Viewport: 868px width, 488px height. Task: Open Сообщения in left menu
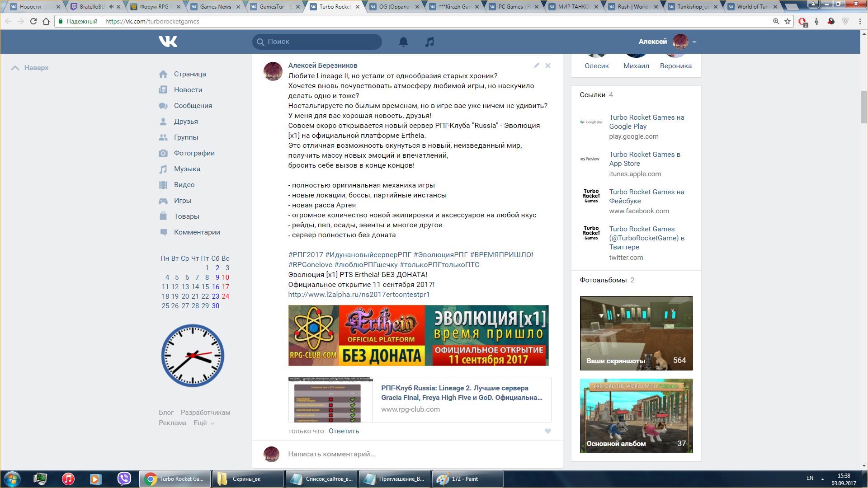[x=193, y=106]
